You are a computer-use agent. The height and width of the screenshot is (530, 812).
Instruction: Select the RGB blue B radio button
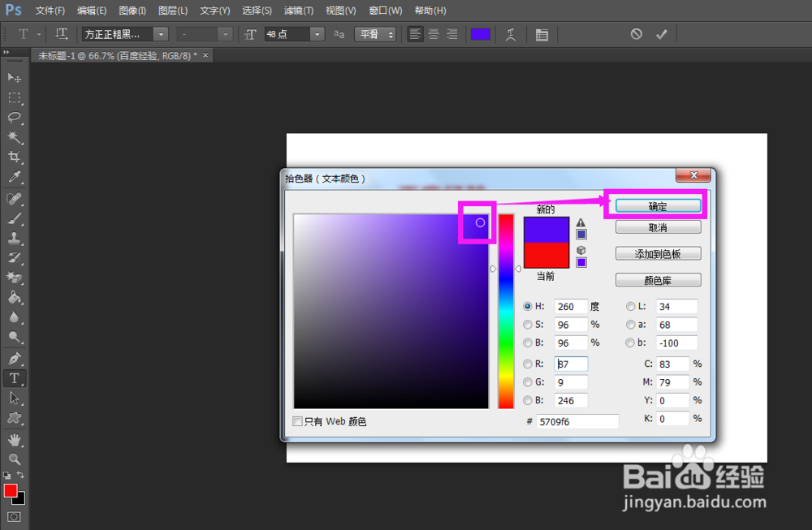pyautogui.click(x=527, y=400)
